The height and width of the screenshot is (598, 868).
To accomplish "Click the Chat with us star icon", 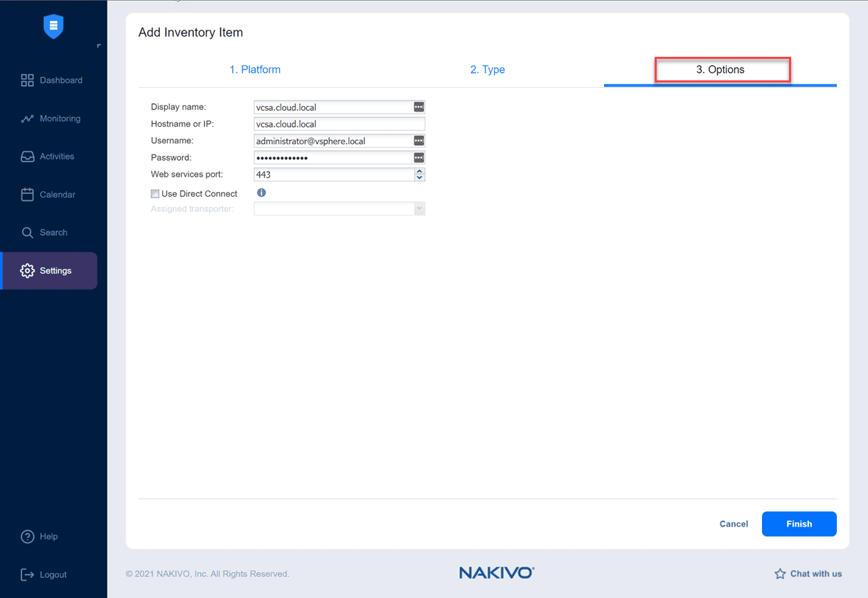I will coord(779,573).
